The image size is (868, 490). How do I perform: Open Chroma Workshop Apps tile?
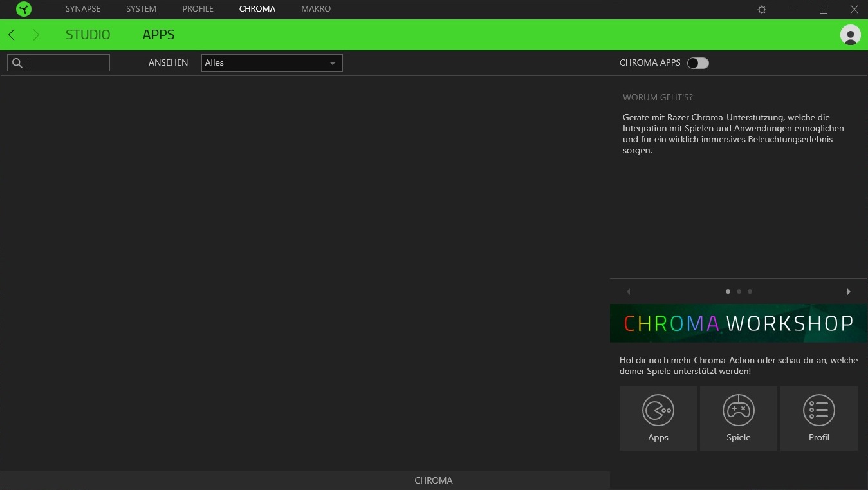tap(658, 419)
